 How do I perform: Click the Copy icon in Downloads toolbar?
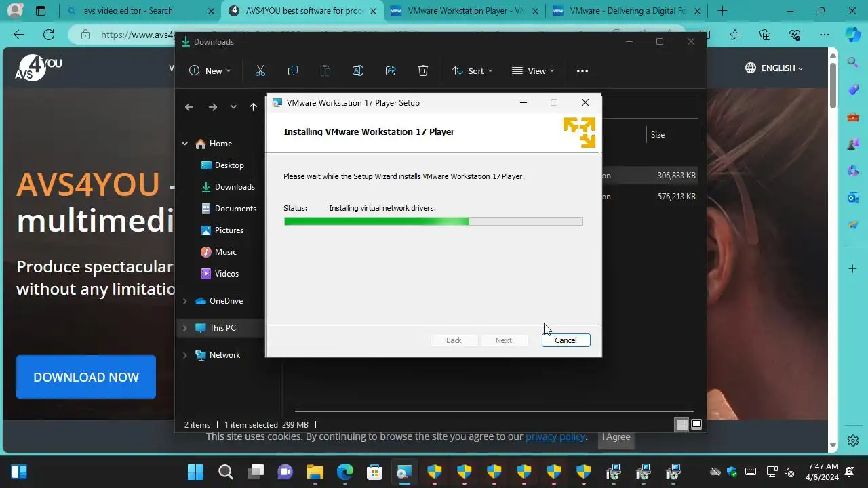click(x=293, y=70)
